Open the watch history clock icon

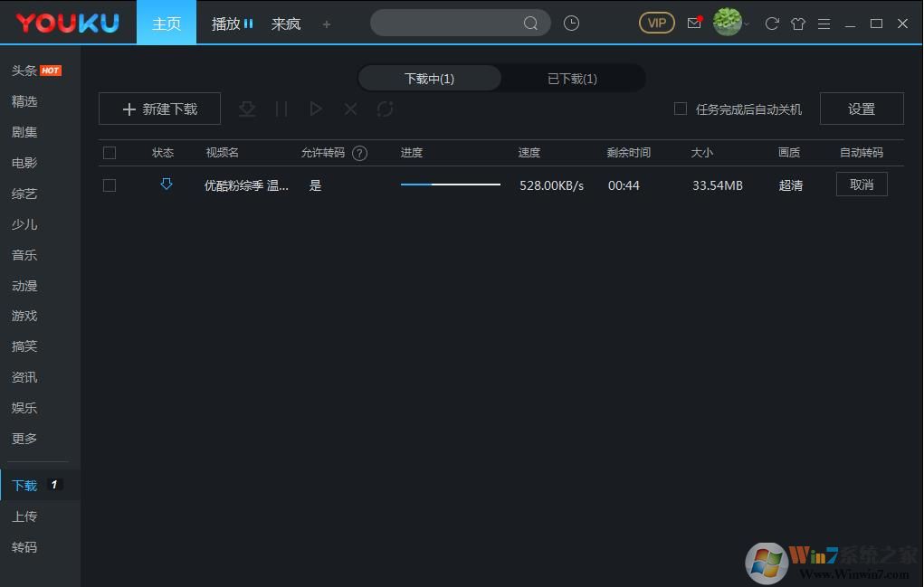[x=571, y=23]
